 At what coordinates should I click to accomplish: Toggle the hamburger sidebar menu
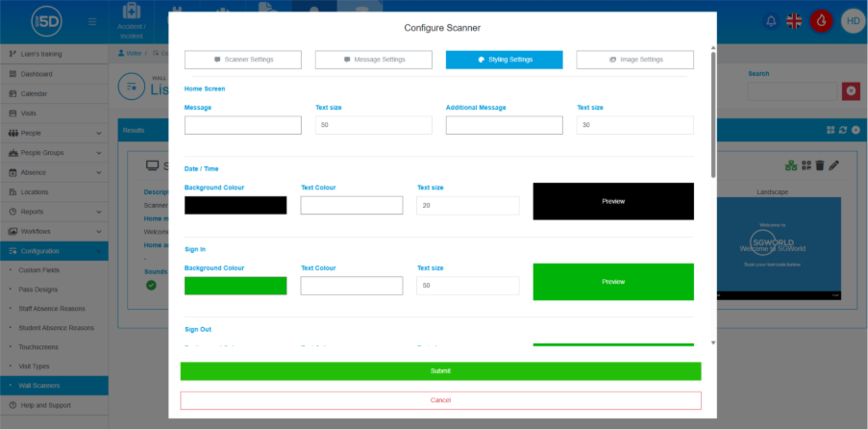point(91,21)
